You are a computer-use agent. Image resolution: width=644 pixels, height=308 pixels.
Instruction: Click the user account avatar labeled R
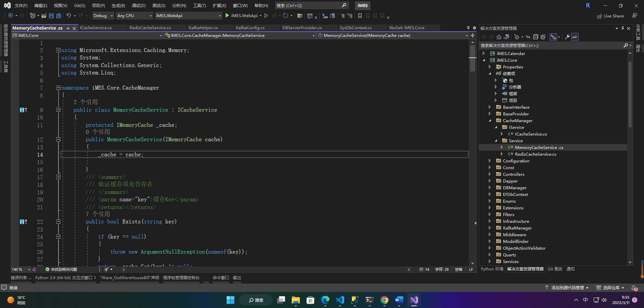588,6
